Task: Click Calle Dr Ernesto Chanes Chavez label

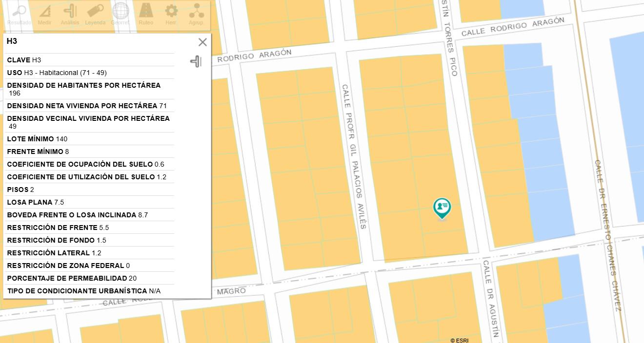Action: [x=607, y=235]
